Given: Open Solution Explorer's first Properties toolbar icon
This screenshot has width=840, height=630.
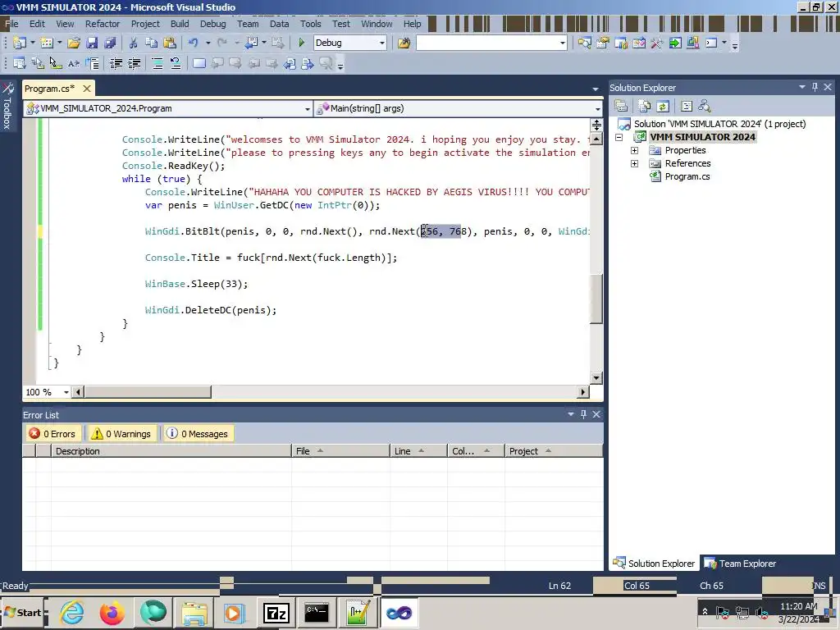Looking at the screenshot, I should [621, 106].
